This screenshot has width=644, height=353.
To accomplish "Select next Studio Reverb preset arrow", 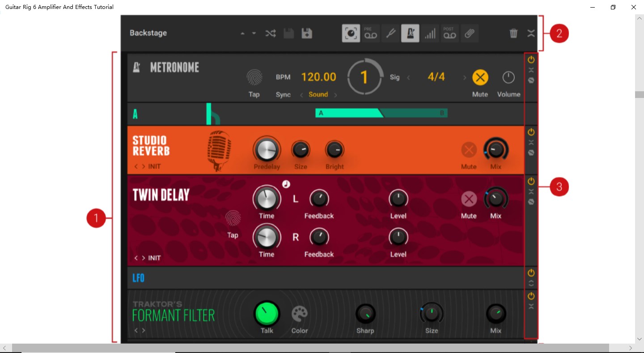I will [x=144, y=166].
